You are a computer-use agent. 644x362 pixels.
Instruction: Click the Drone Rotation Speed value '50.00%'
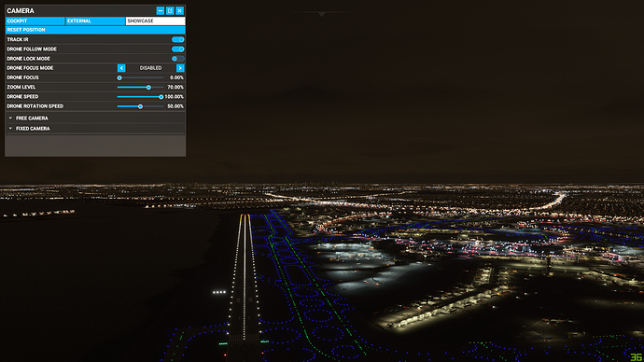(175, 106)
